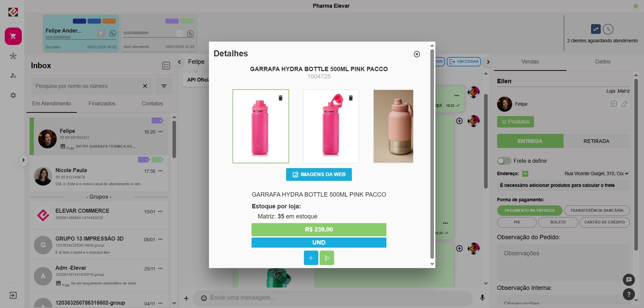This screenshot has height=308, width=644.
Task: Toggle the Frete a definir switch
Action: 504,161
